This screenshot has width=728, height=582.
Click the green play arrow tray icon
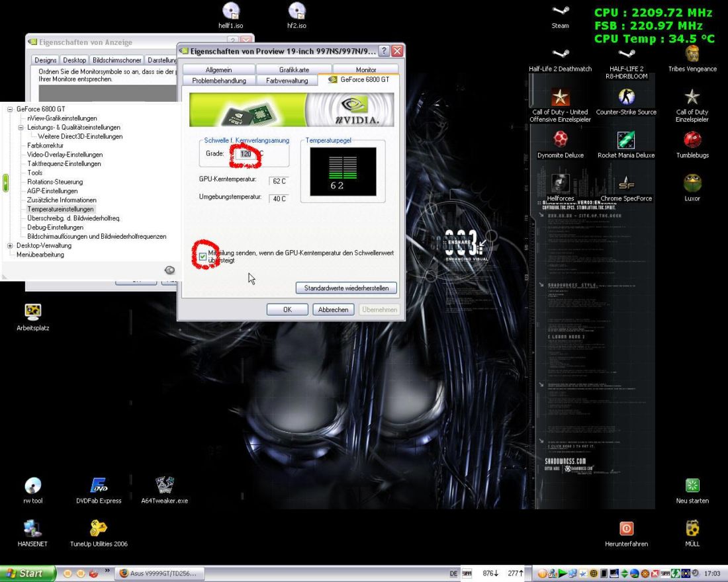[563, 573]
